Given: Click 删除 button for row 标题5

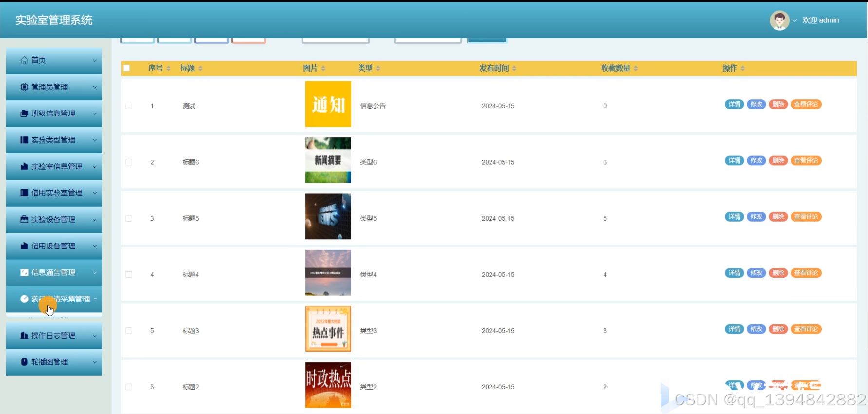Looking at the screenshot, I should coord(778,217).
